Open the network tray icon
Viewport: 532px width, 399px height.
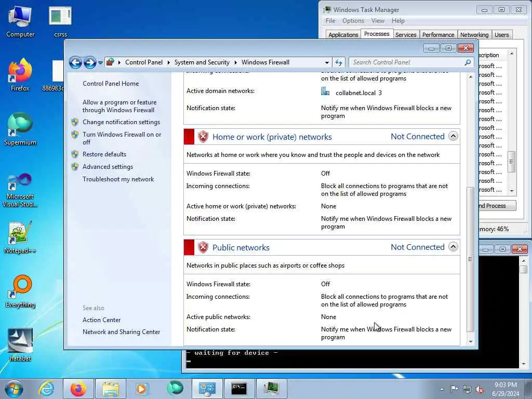(x=467, y=389)
